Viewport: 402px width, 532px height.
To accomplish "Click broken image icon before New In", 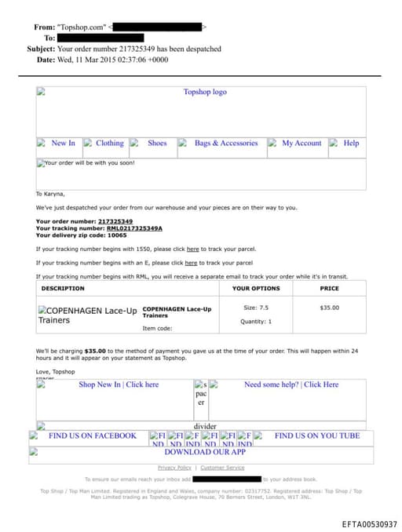I will pos(41,143).
